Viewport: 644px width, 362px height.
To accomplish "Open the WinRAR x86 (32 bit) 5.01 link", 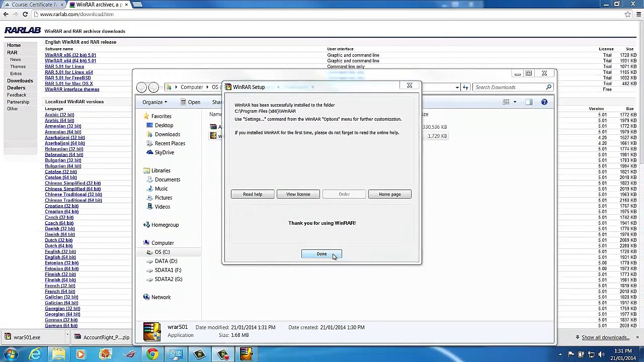I will [x=70, y=55].
